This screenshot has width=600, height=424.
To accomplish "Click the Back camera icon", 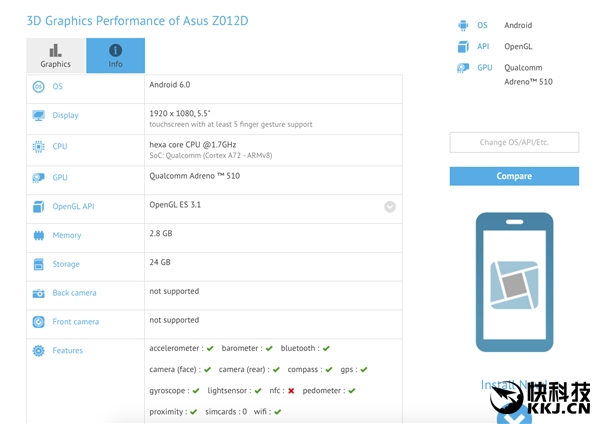I will pos(38,293).
